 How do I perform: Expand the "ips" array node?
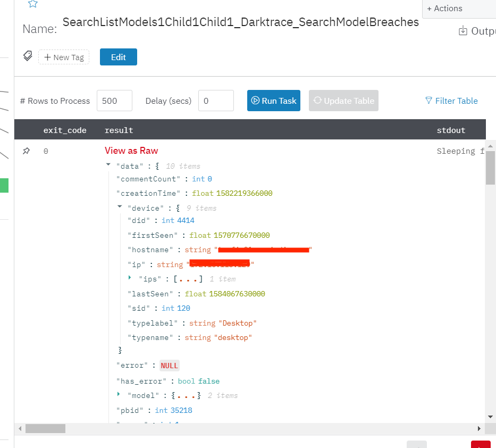(130, 278)
